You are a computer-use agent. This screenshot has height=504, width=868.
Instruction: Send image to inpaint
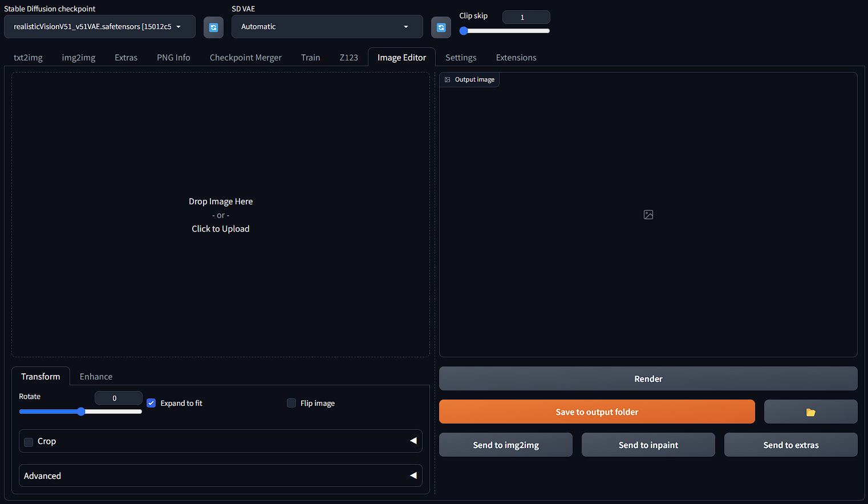[648, 445]
